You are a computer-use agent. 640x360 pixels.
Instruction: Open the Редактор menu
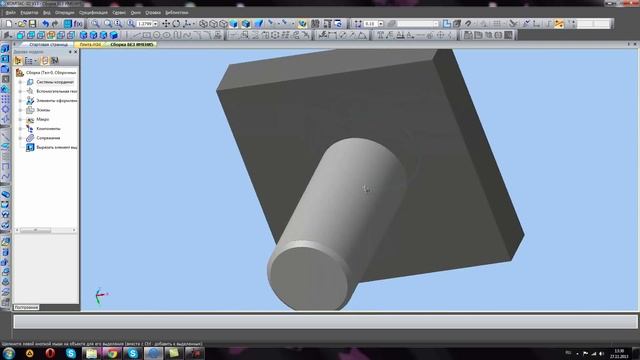(29, 13)
